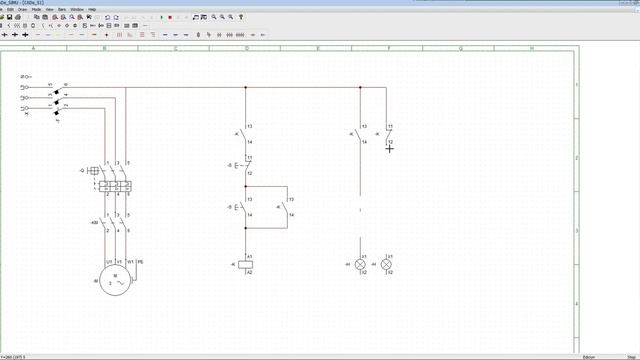Open the Window menu
The image size is (640, 360).
coord(77,9)
